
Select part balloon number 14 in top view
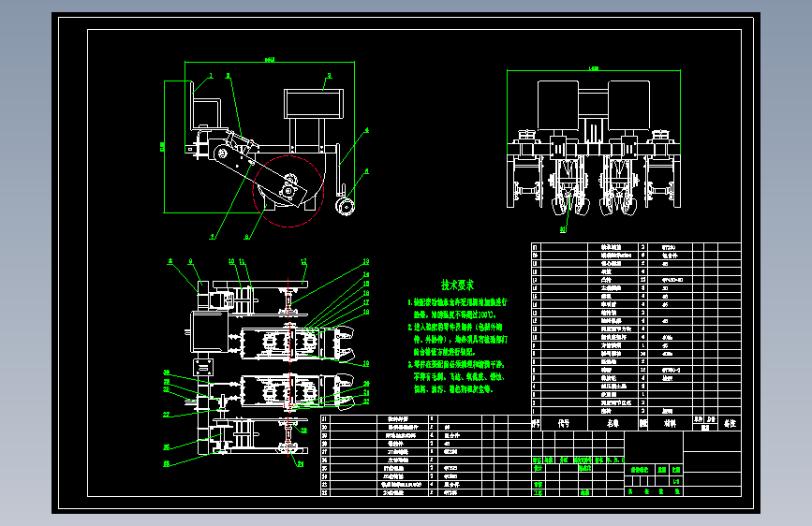pyautogui.click(x=366, y=274)
